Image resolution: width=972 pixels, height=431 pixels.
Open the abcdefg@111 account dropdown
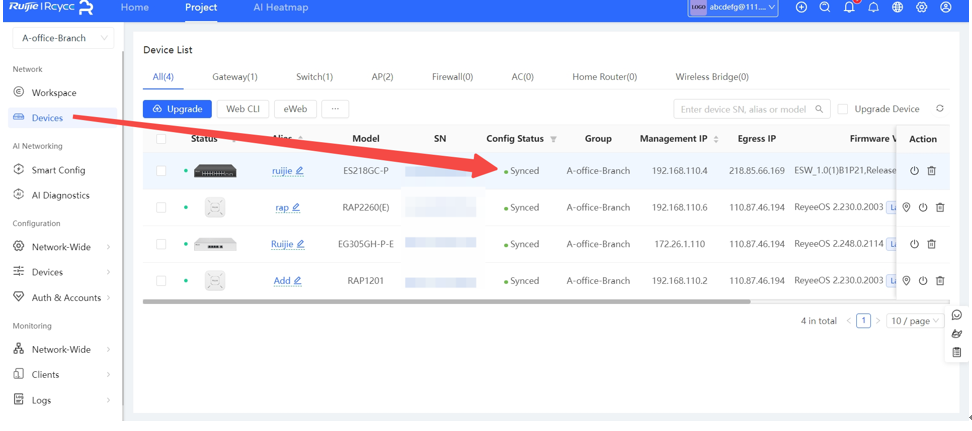(733, 7)
